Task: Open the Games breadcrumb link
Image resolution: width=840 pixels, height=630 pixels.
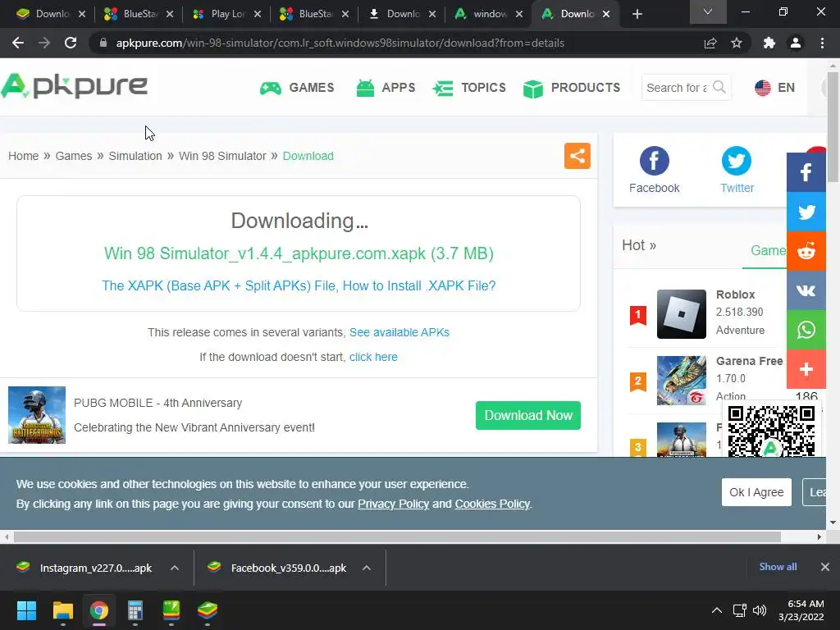Action: (x=74, y=156)
